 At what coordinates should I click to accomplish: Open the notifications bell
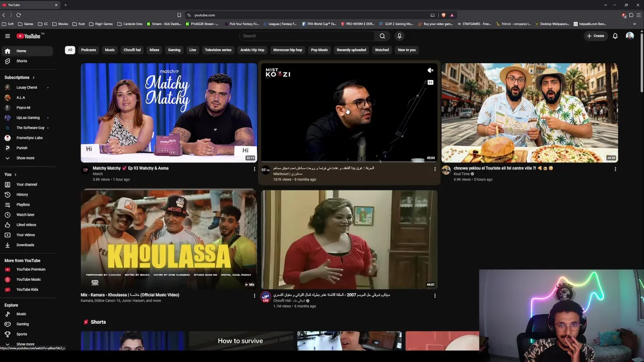tap(615, 36)
